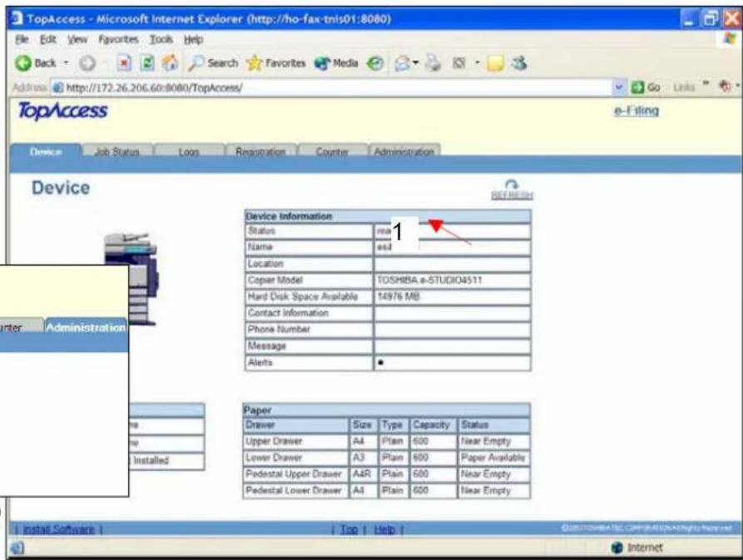Screen dimensions: 743x560
Task: Open the Favorites menu
Action: [118, 39]
